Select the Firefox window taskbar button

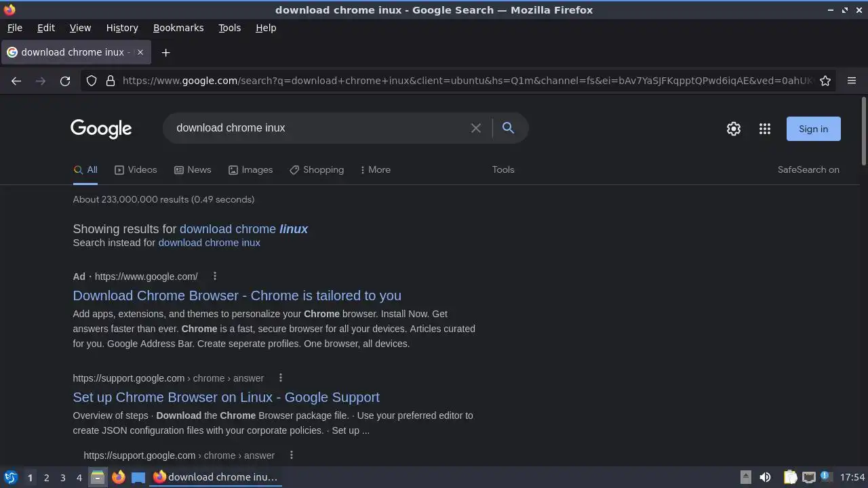pyautogui.click(x=216, y=477)
